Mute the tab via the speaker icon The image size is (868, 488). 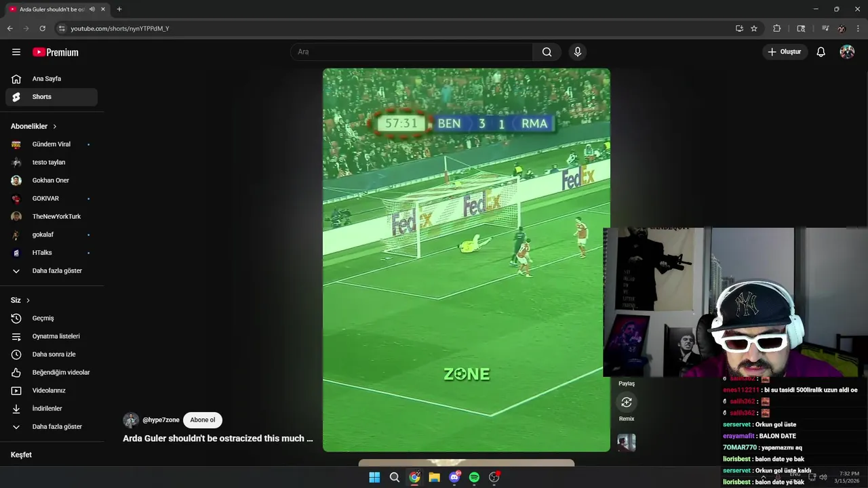pos(92,9)
